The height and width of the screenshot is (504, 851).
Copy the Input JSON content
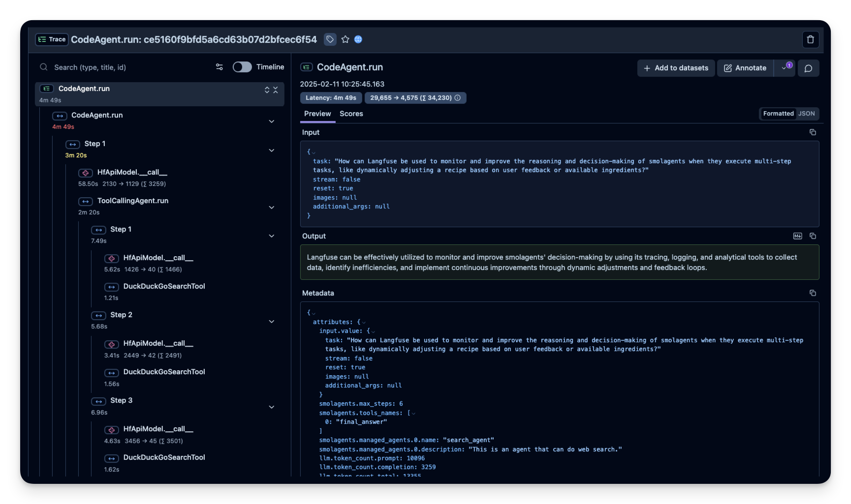coord(813,132)
